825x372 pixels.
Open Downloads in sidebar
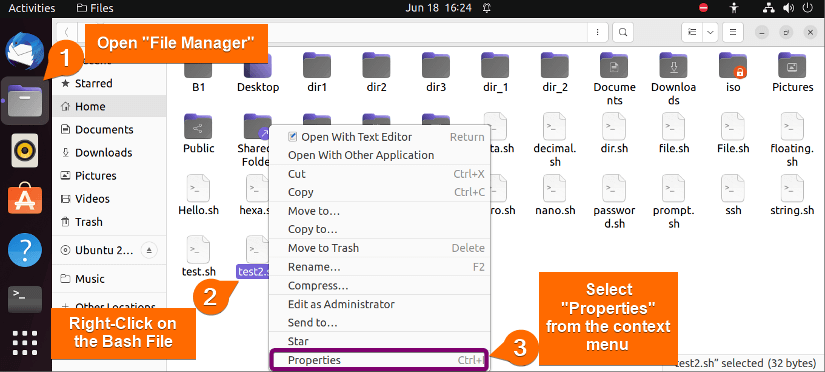[109, 153]
